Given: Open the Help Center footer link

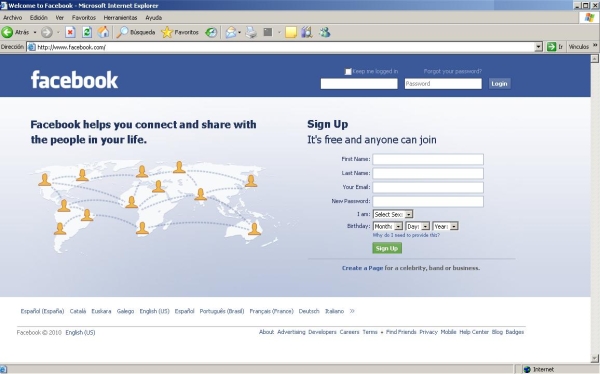Looking at the screenshot, I should tap(474, 332).
